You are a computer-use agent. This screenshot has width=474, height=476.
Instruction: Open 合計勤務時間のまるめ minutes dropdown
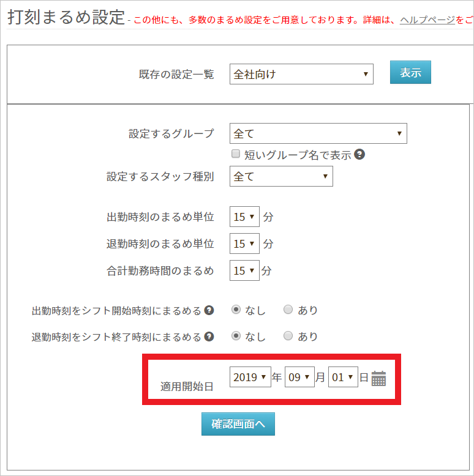pyautogui.click(x=244, y=270)
